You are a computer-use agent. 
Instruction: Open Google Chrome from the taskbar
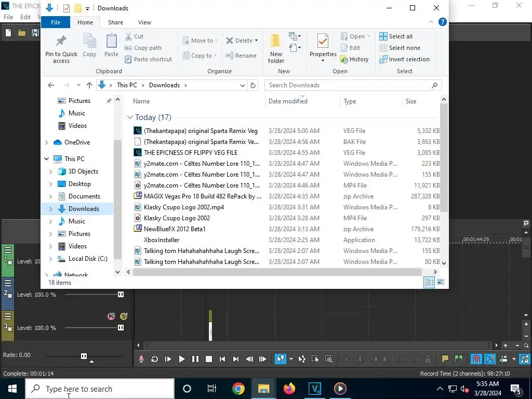point(238,389)
